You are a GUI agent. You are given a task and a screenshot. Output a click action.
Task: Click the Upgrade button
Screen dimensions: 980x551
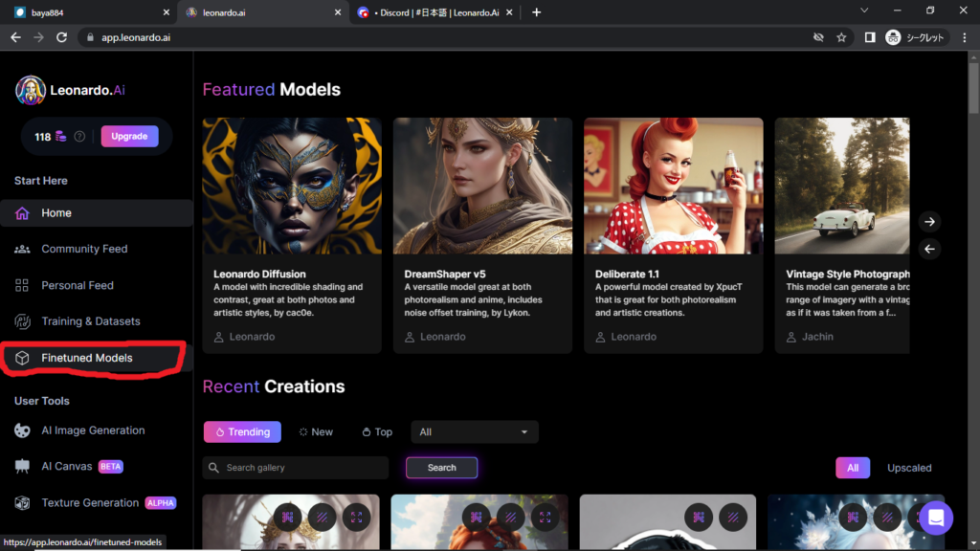coord(129,137)
